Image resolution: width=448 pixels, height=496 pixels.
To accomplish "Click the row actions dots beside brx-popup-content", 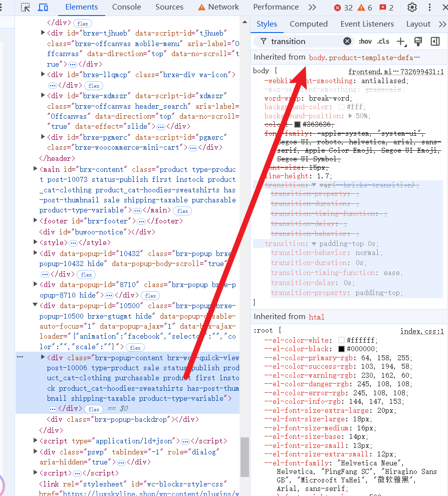I will click(20, 357).
